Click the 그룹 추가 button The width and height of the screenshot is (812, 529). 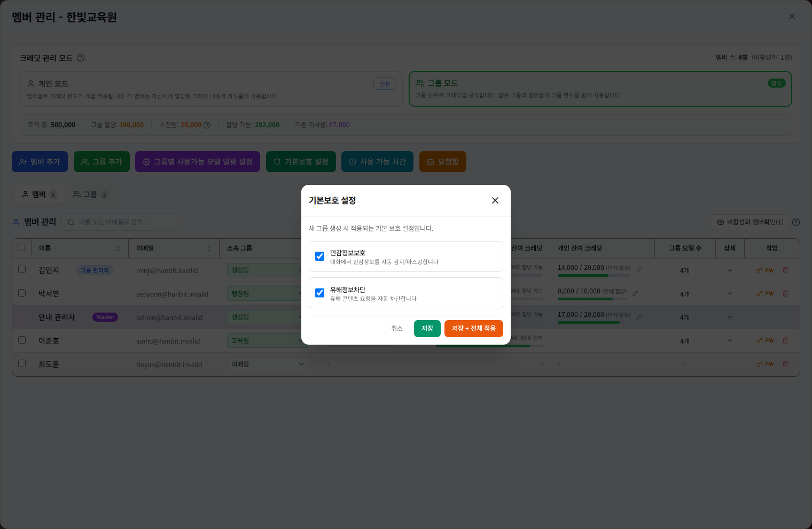102,162
